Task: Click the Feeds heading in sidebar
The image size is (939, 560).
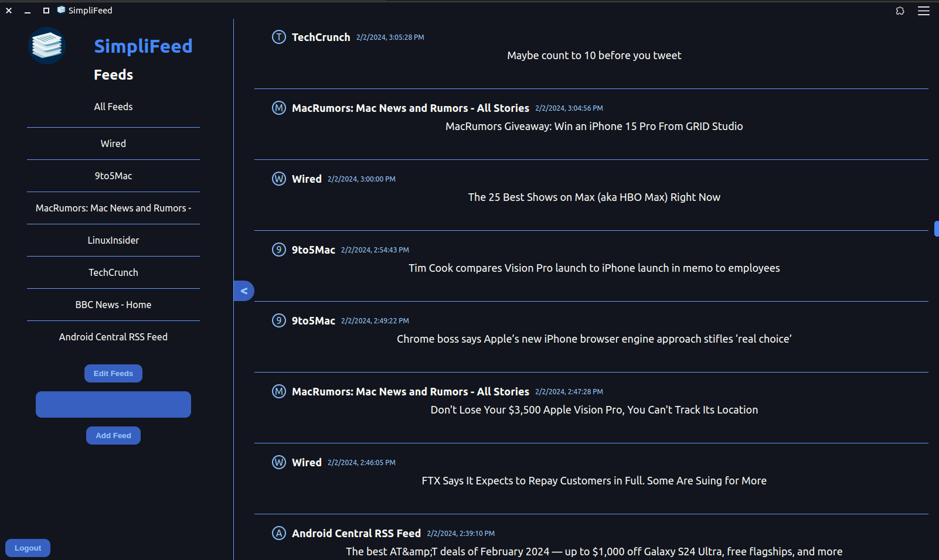Action: coord(113,74)
